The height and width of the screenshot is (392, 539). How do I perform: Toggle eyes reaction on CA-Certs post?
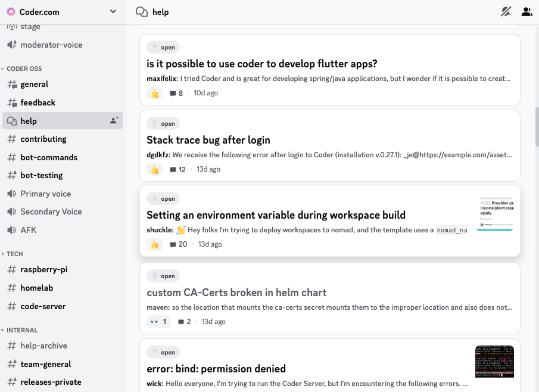pyautogui.click(x=158, y=322)
